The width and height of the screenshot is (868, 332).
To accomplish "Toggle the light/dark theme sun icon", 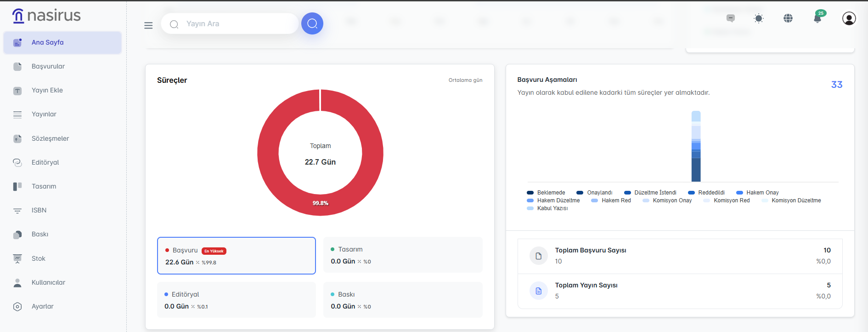I will [x=759, y=18].
